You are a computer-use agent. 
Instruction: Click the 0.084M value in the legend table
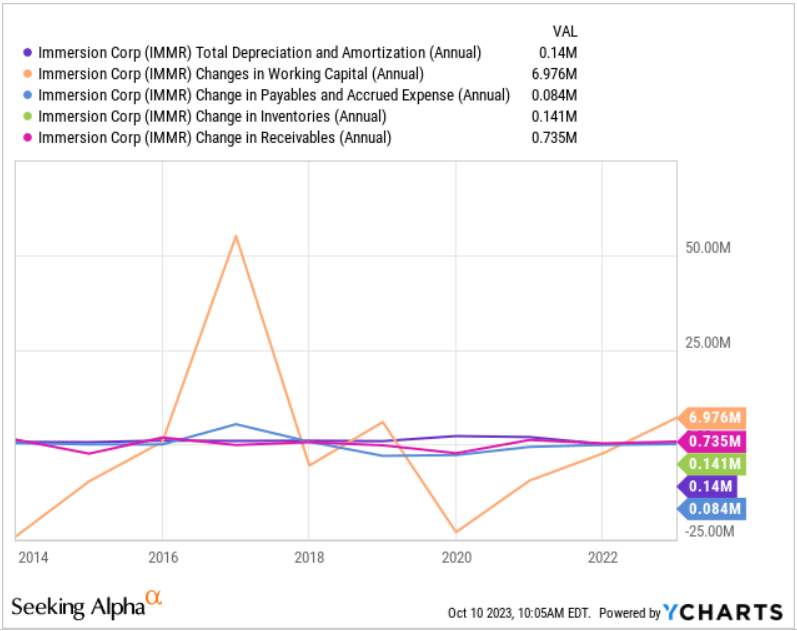[554, 95]
